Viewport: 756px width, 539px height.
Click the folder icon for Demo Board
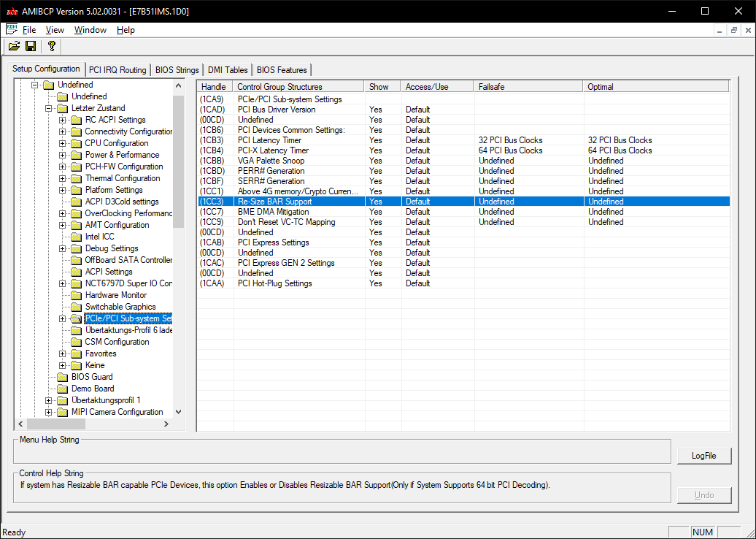pos(63,389)
